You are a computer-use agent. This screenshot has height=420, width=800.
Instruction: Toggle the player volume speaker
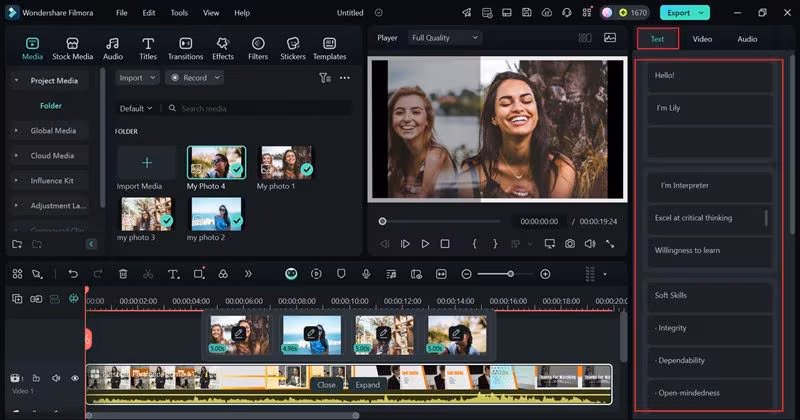point(589,244)
